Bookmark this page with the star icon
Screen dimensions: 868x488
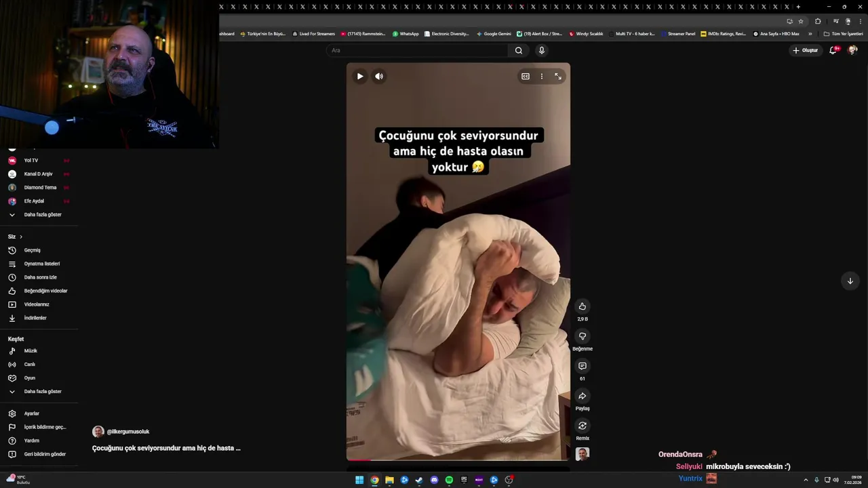coord(800,21)
